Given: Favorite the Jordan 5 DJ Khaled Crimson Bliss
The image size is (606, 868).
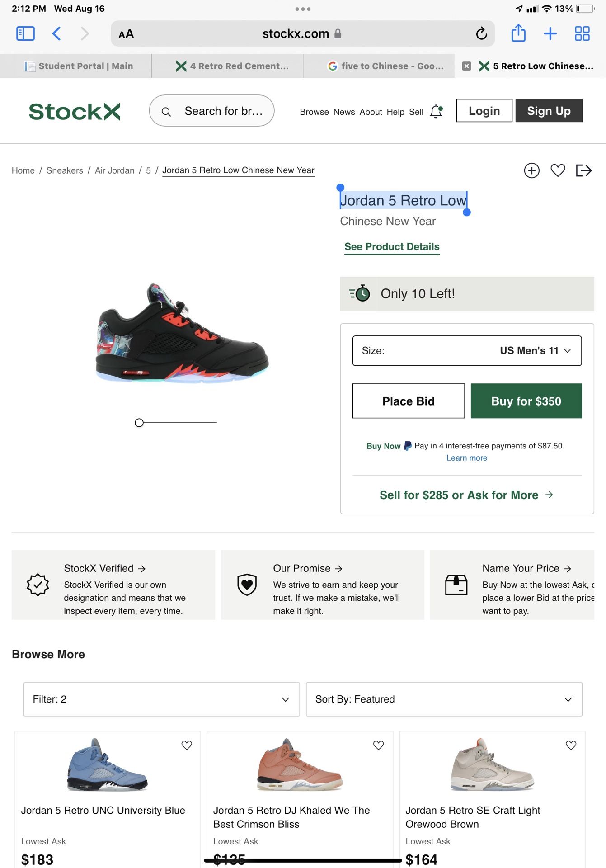Looking at the screenshot, I should pyautogui.click(x=379, y=745).
